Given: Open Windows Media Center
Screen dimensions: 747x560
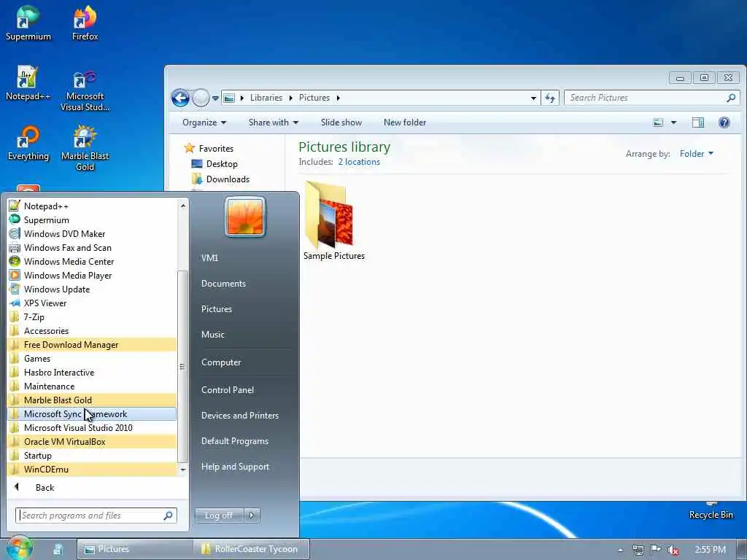Looking at the screenshot, I should pyautogui.click(x=92, y=262).
